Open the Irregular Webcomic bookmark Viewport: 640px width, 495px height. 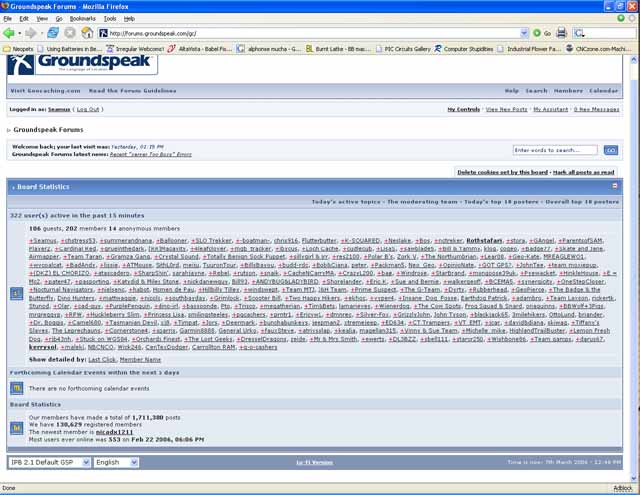(x=136, y=49)
